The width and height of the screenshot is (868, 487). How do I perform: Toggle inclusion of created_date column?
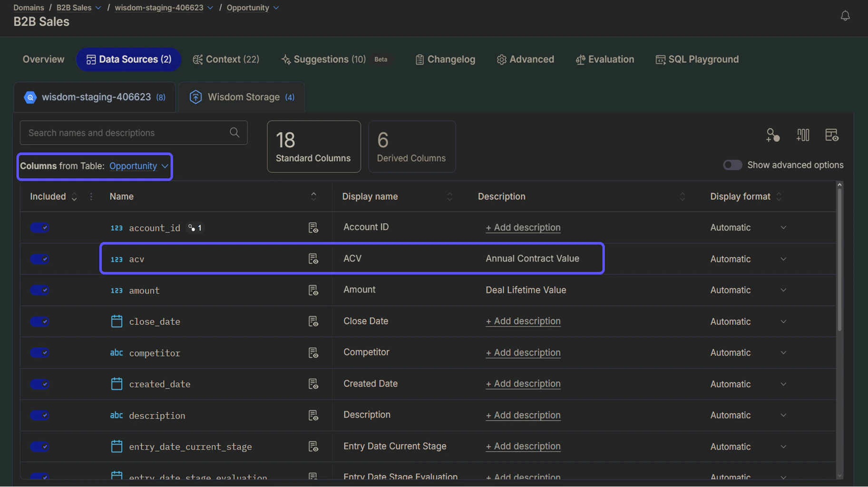pos(39,384)
